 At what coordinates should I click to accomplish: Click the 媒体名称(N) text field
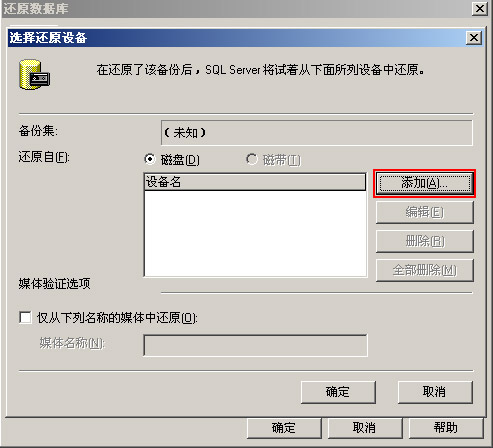tap(255, 346)
